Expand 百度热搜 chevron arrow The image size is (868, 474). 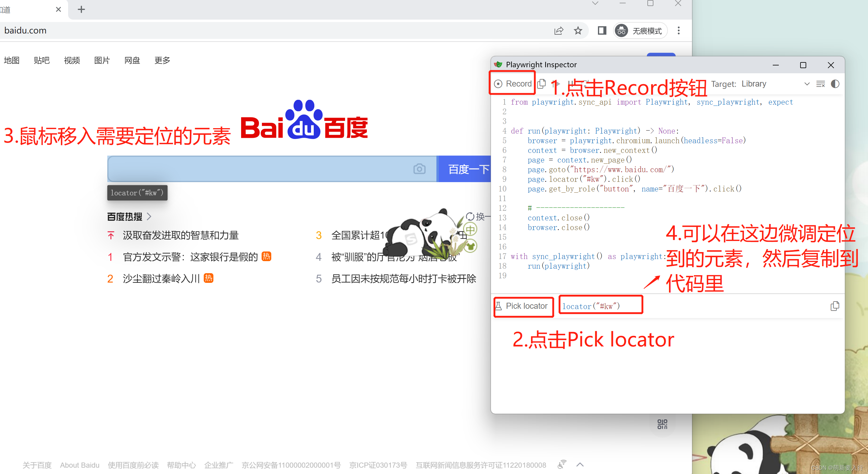149,217
